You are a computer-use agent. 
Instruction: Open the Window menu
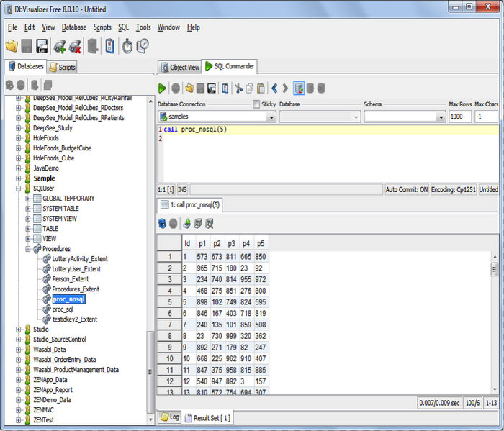168,27
